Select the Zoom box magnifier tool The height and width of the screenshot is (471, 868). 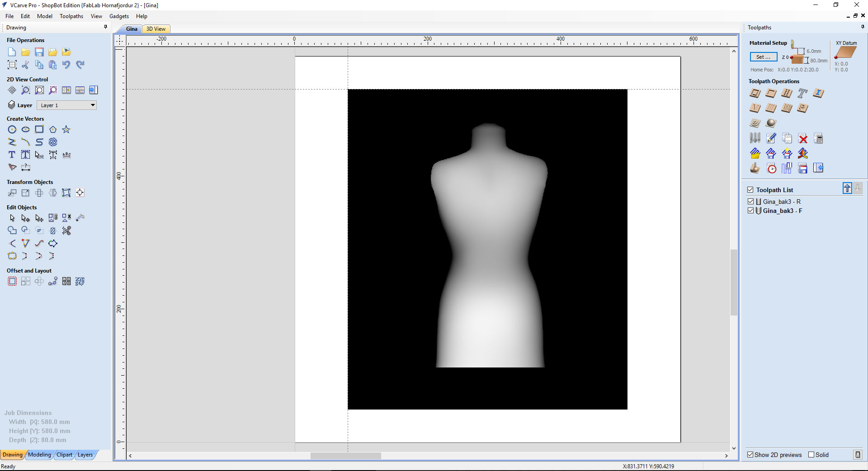coord(26,90)
